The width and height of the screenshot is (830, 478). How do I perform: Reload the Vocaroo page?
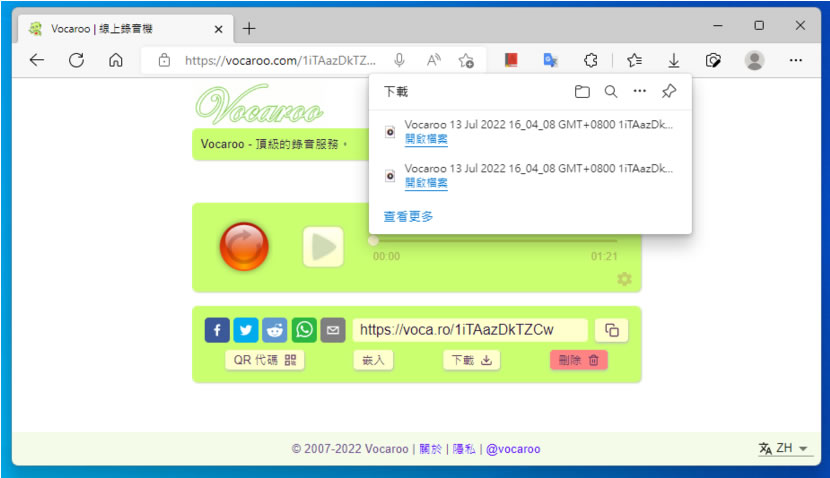(x=76, y=60)
